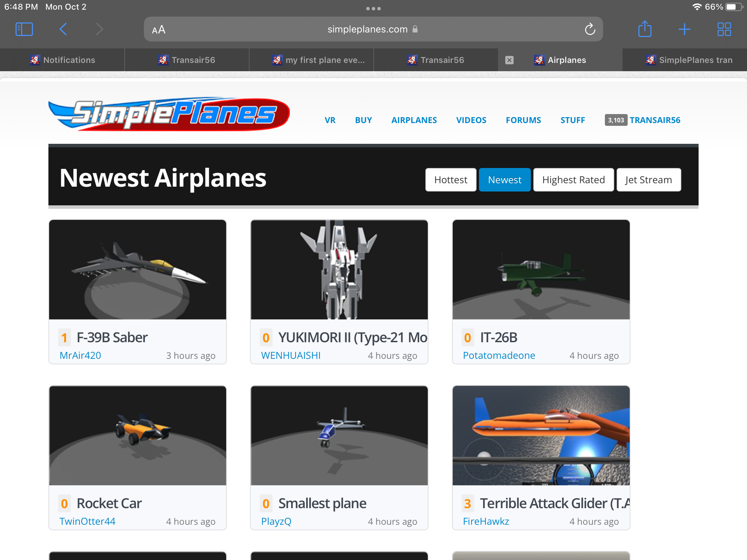Open the BUY menu link
747x560 pixels.
(363, 120)
